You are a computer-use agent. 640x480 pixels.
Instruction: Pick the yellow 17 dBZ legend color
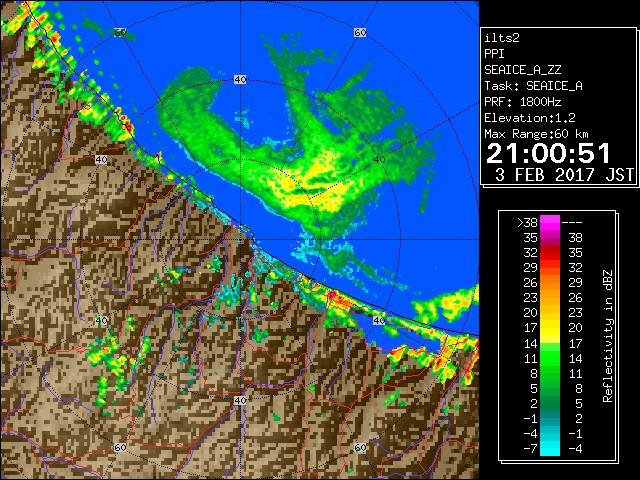coord(550,328)
